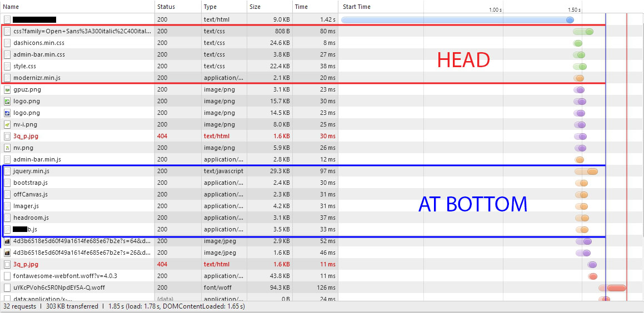
Task: Sort requests by Size column header
Action: click(x=255, y=7)
